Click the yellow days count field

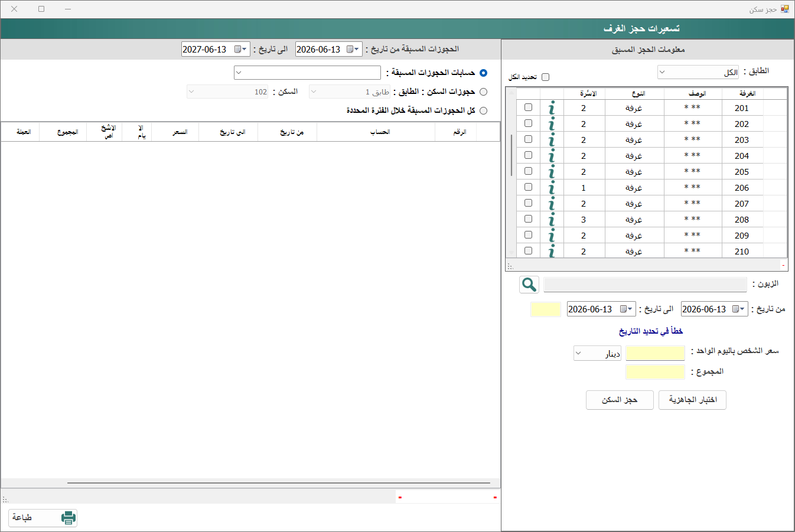(x=546, y=309)
